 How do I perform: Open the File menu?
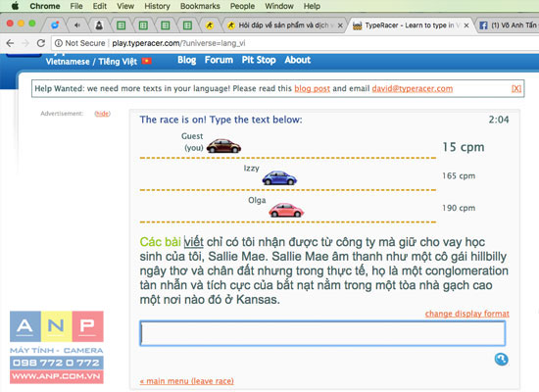(76, 6)
